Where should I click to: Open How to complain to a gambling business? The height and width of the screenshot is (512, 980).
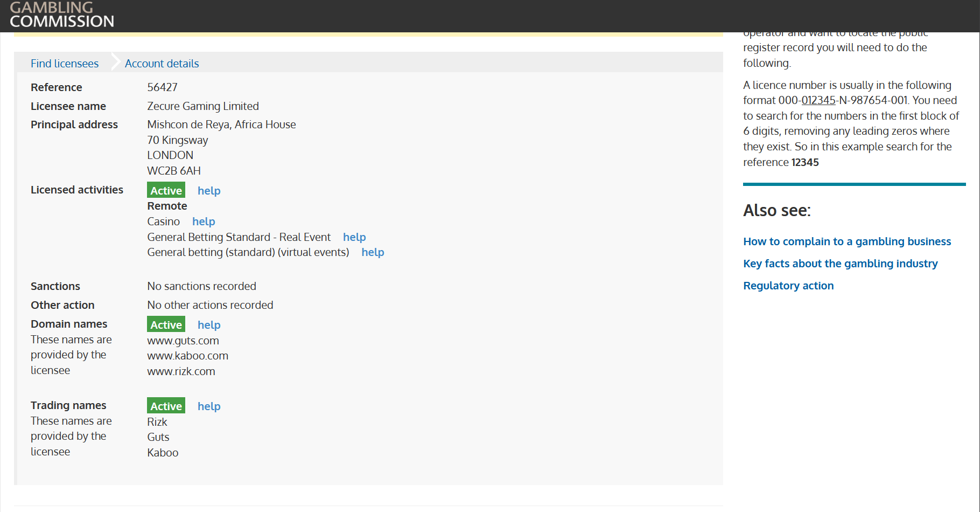(847, 241)
